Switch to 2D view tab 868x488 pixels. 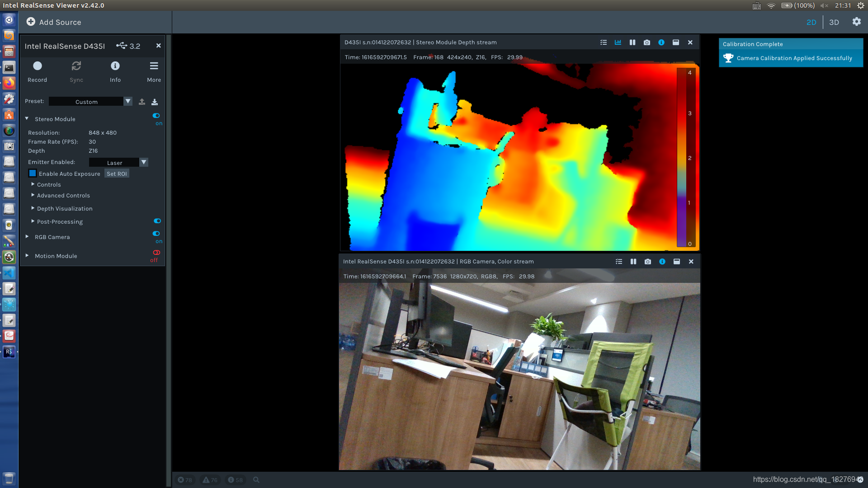point(811,22)
